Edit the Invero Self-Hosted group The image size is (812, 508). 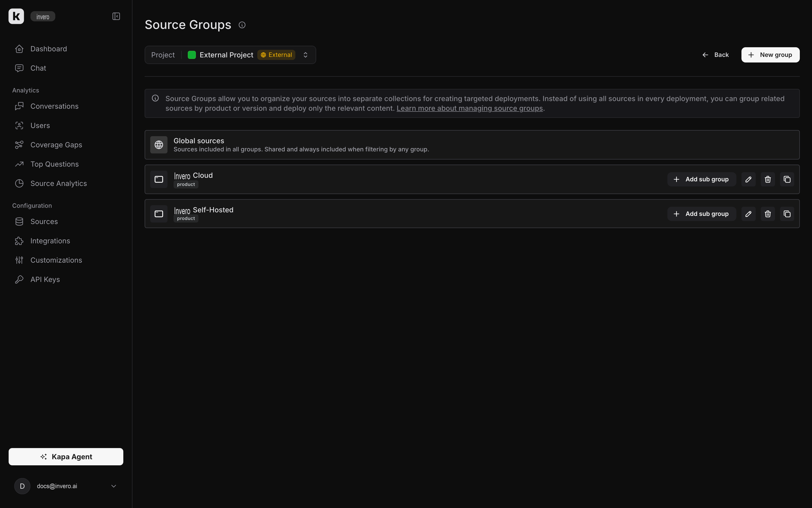[748, 214]
